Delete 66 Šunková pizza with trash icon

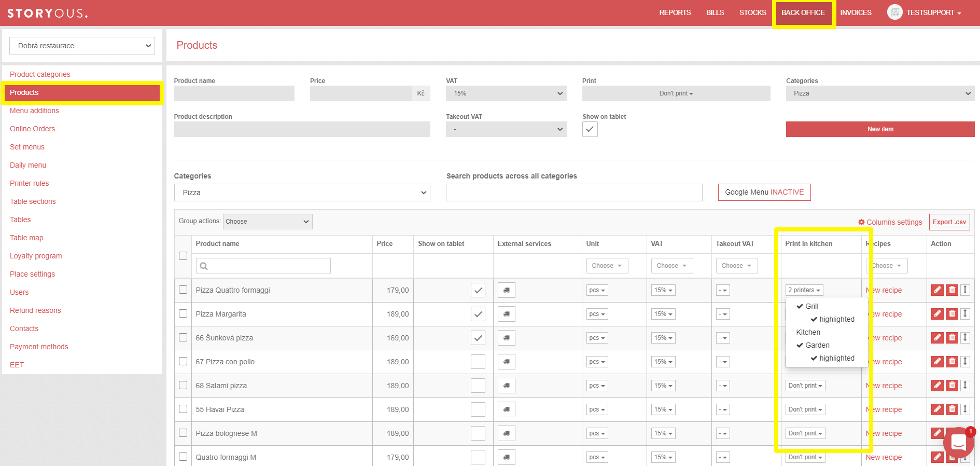pyautogui.click(x=952, y=337)
